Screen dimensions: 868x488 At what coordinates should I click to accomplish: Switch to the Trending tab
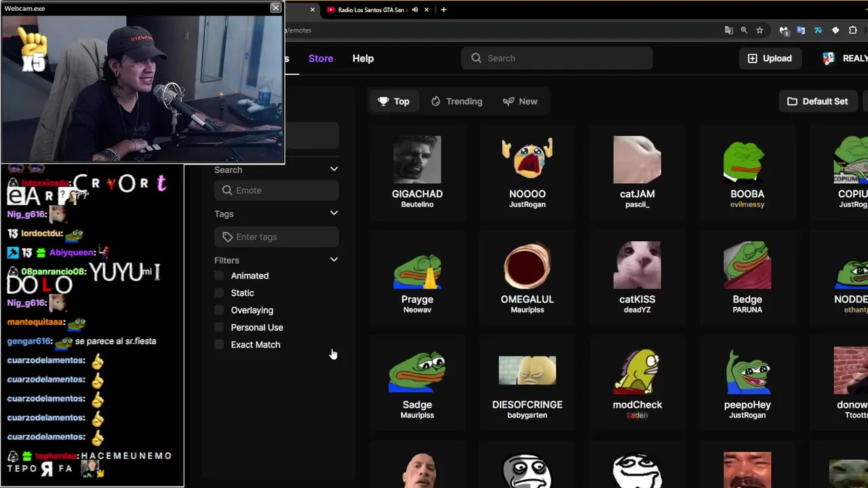(456, 101)
